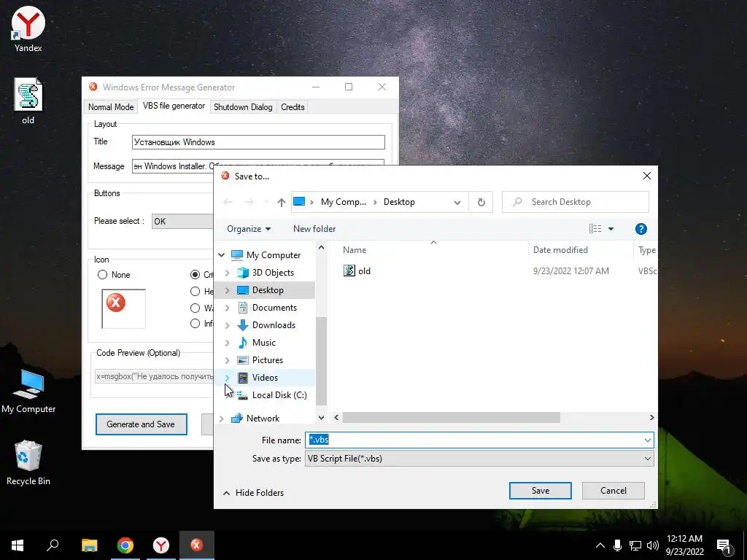Viewport: 747px width, 560px height.
Task: Click the taskbar clock and date
Action: click(684, 545)
